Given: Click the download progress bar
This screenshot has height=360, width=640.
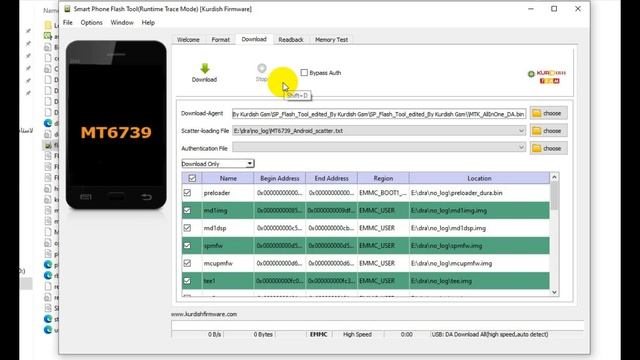Looking at the screenshot, I should coord(378,325).
